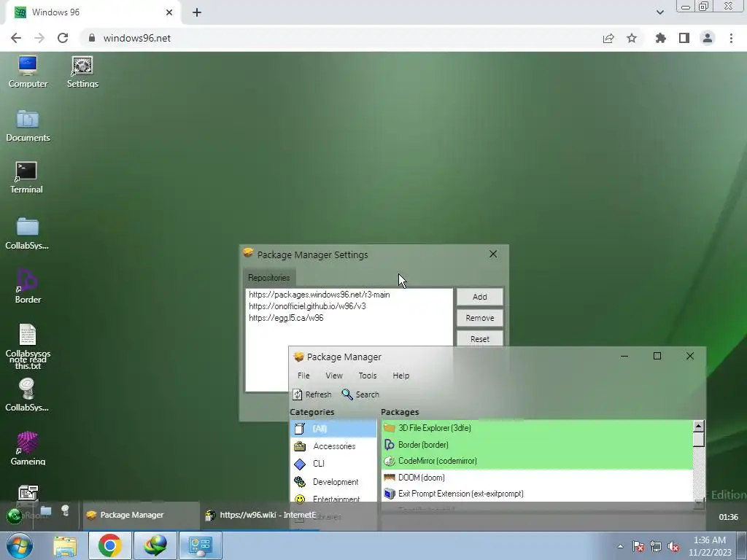This screenshot has height=560, width=747.
Task: Launch the Gameing desktop shortcut
Action: tap(28, 448)
